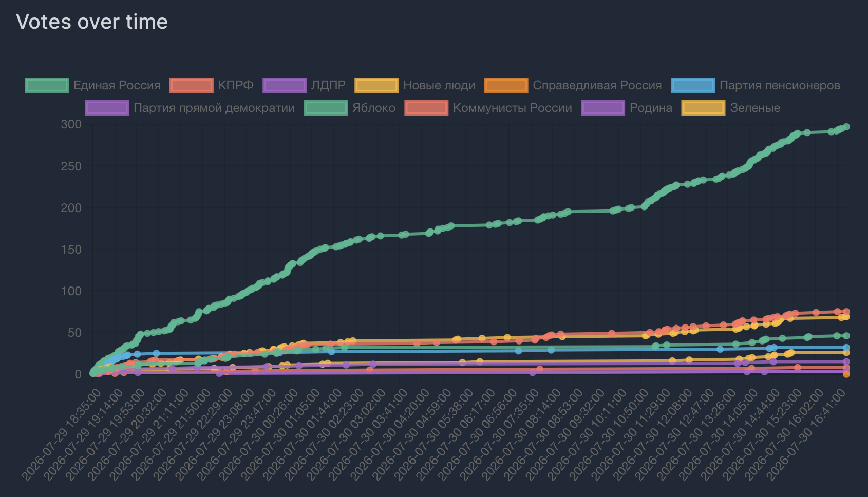Click the 200 y-axis tick label
Image resolution: width=868 pixels, height=497 pixels.
[x=71, y=208]
